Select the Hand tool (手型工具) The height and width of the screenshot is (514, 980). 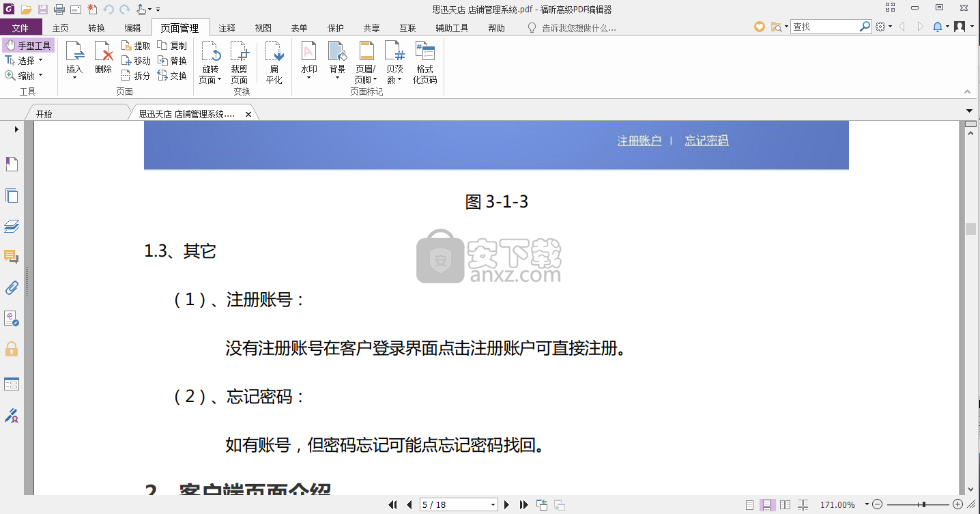tap(28, 46)
